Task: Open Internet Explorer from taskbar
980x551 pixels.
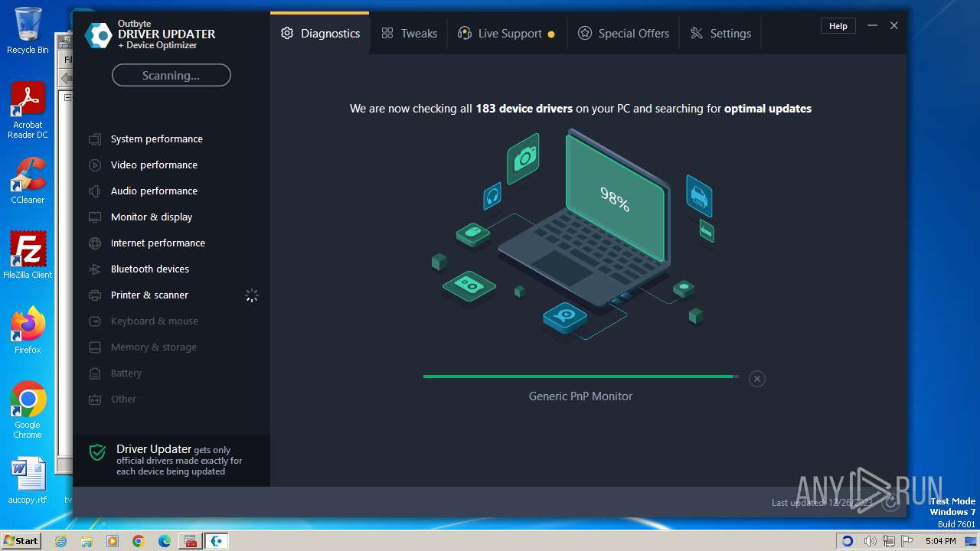Action: click(61, 541)
